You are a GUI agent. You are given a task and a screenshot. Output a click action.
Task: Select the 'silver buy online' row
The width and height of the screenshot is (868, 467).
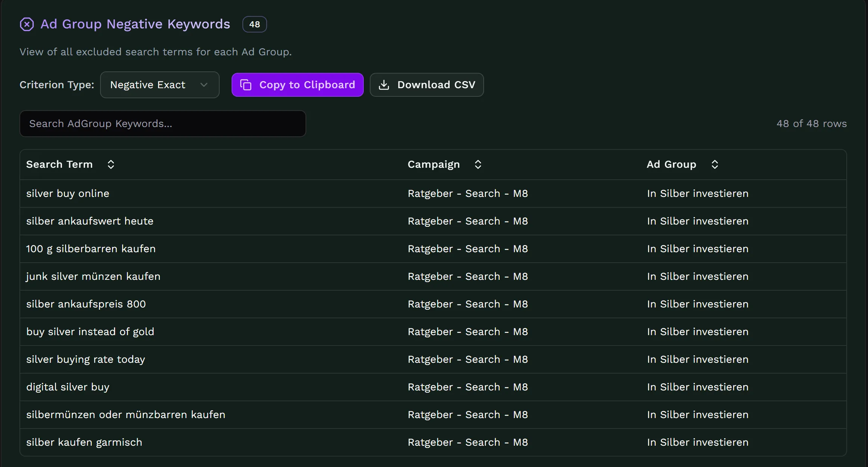(x=68, y=194)
